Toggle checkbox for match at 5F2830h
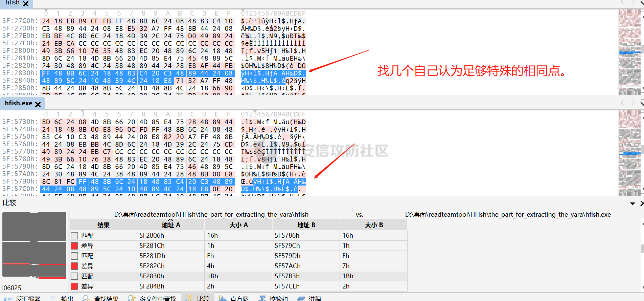Screen dimensions: 644x301 [74, 276]
